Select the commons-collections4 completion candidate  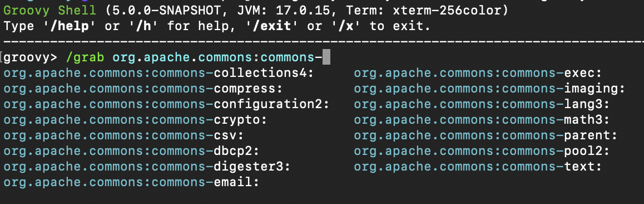click(x=158, y=73)
